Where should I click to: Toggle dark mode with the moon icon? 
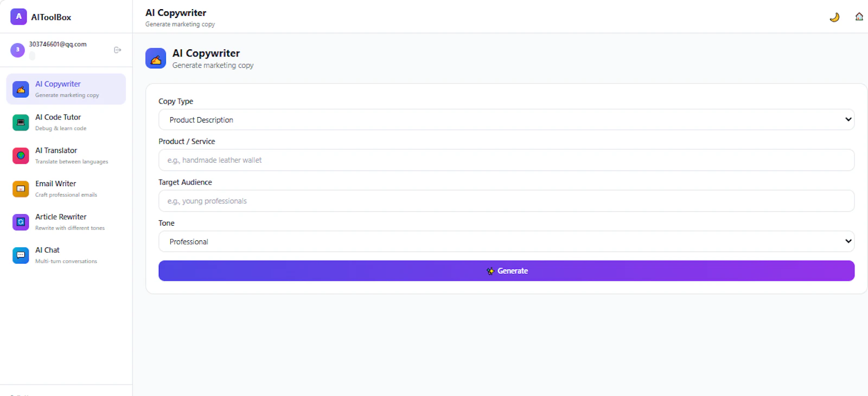point(834,17)
